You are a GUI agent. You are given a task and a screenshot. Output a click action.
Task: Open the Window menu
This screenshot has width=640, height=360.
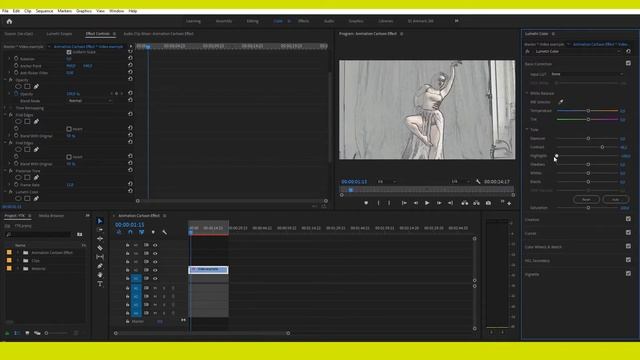click(116, 11)
